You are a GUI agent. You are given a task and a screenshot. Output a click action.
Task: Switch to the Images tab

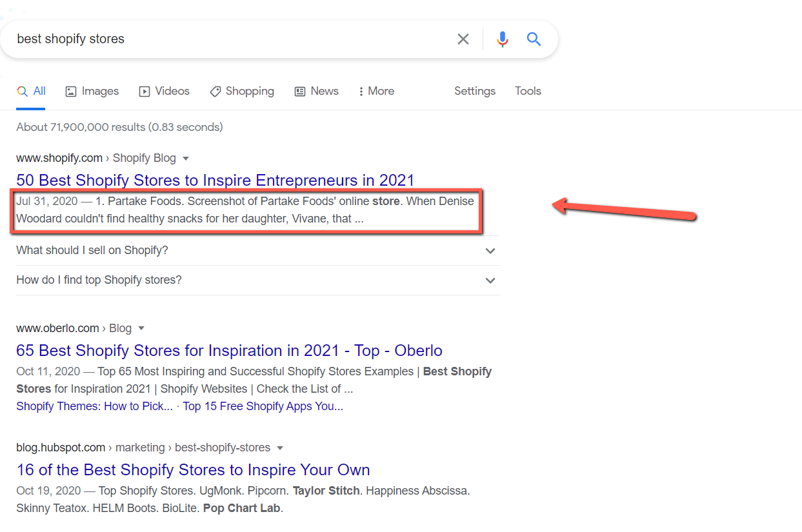(x=92, y=91)
